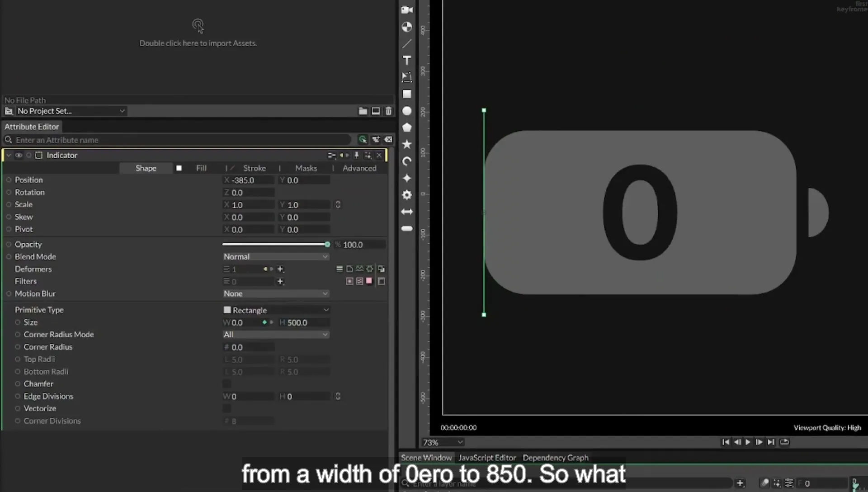868x492 pixels.
Task: Open the folder icon beside project settings
Action: tap(363, 111)
